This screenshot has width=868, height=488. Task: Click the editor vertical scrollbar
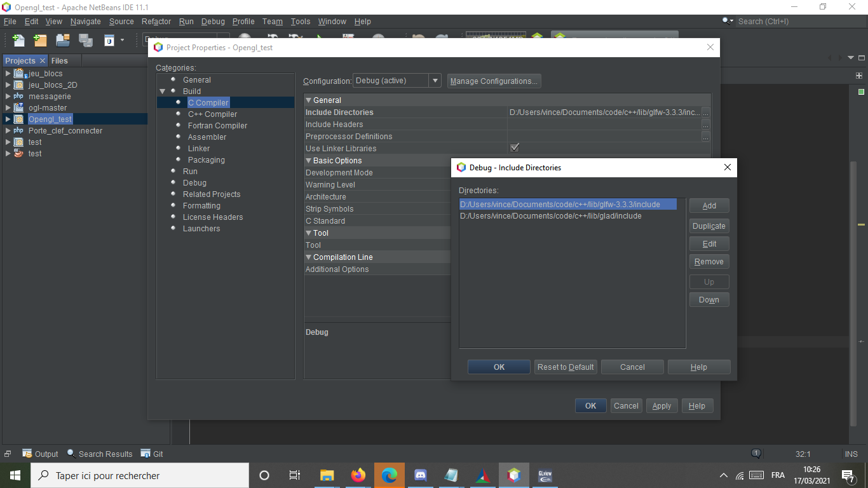coord(855,292)
